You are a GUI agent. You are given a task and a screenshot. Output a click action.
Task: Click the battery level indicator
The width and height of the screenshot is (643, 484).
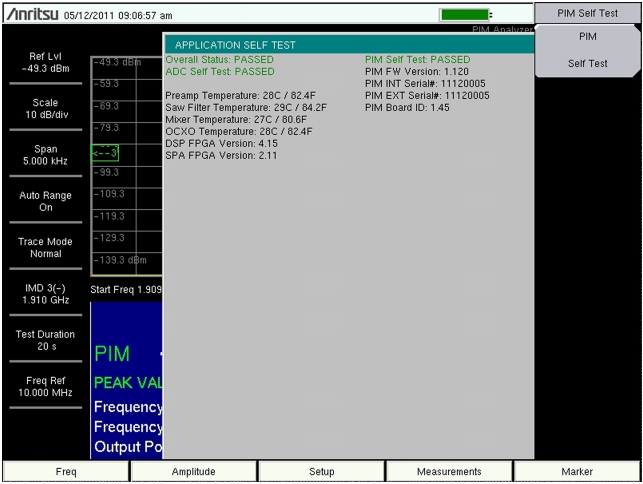[x=464, y=15]
